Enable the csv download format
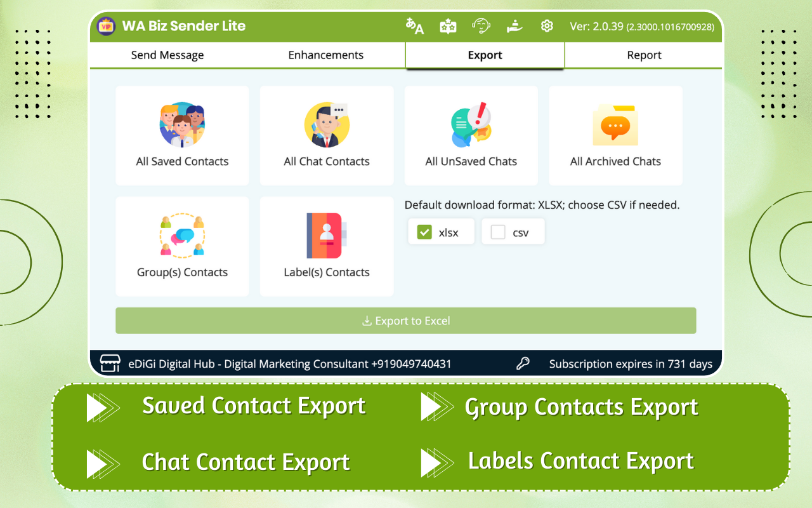This screenshot has width=812, height=508. 497,231
